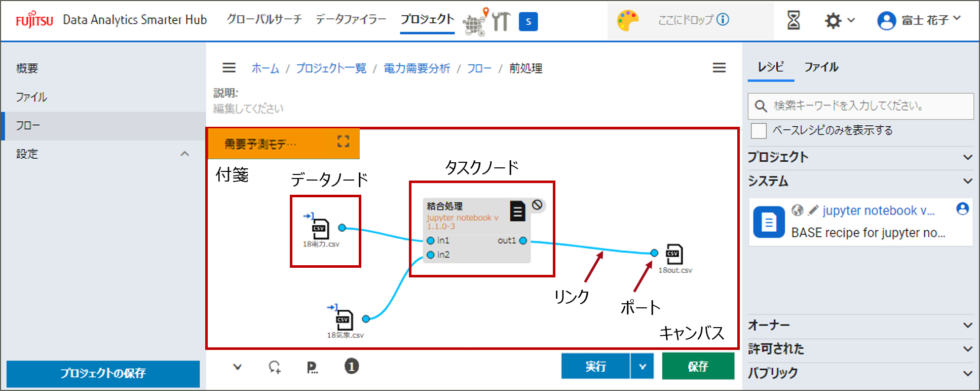Click the document icon on 結合処理 node
This screenshot has width=980, height=391.
[x=517, y=210]
